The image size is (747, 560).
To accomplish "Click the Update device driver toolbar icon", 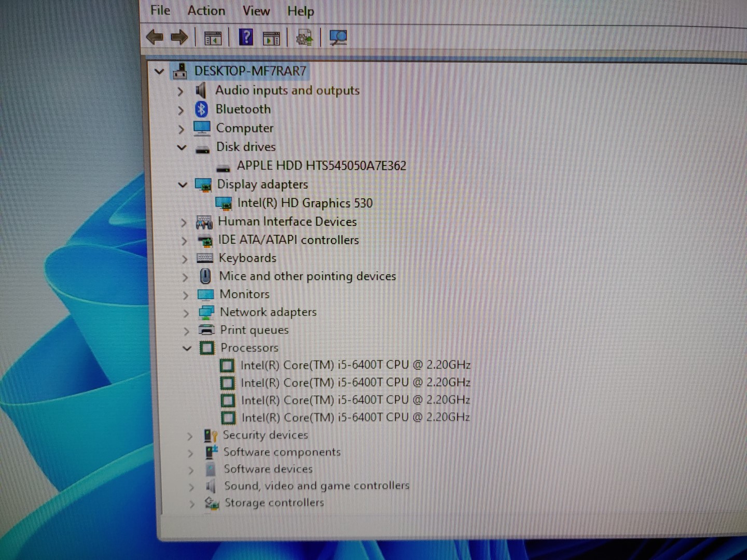I will [305, 37].
